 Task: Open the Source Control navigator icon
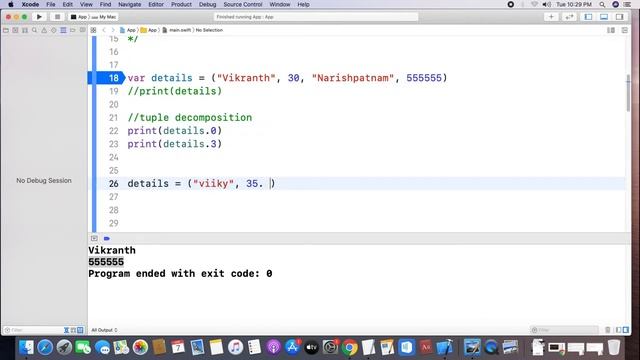[x=15, y=30]
